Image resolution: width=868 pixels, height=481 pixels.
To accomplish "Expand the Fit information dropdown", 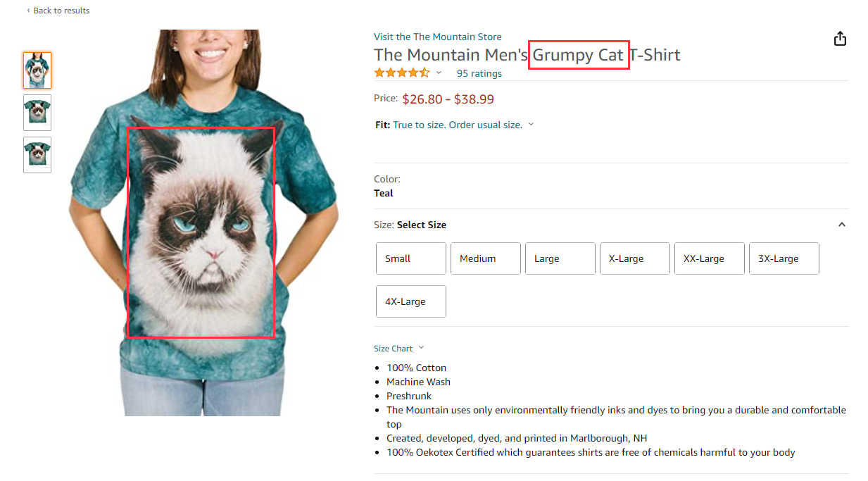I will coord(531,124).
